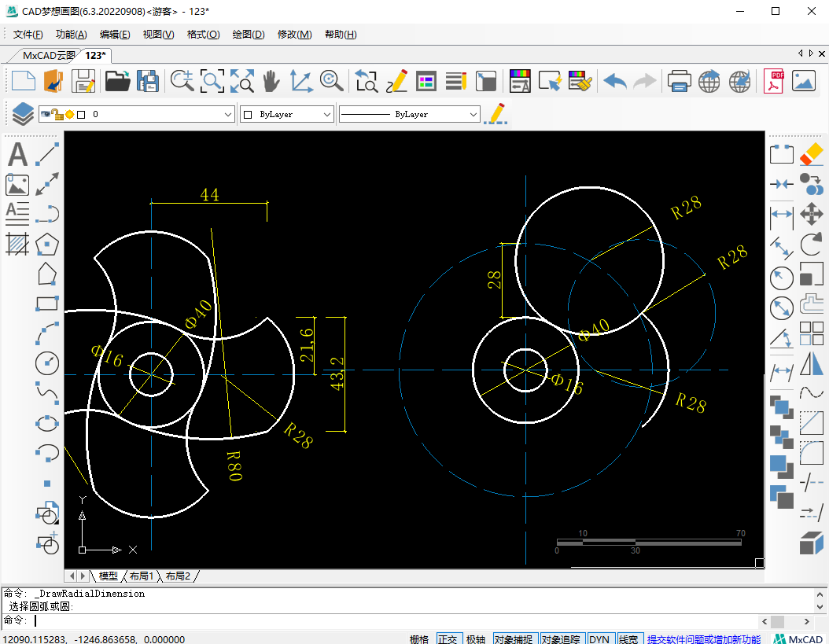
Task: Click the New file icon
Action: click(x=24, y=82)
